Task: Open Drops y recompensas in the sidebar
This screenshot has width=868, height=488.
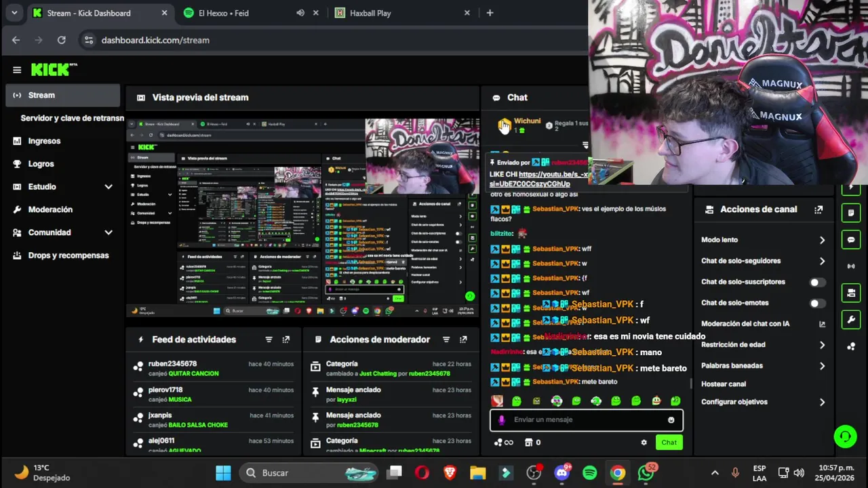Action: point(68,256)
